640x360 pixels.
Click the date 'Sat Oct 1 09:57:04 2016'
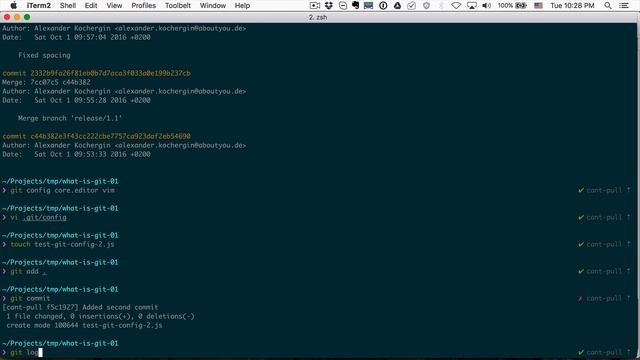point(80,37)
